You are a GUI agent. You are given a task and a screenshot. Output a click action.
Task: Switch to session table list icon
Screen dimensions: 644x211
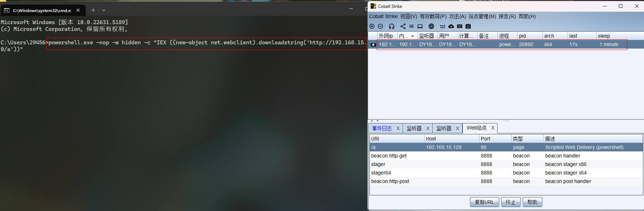click(412, 26)
